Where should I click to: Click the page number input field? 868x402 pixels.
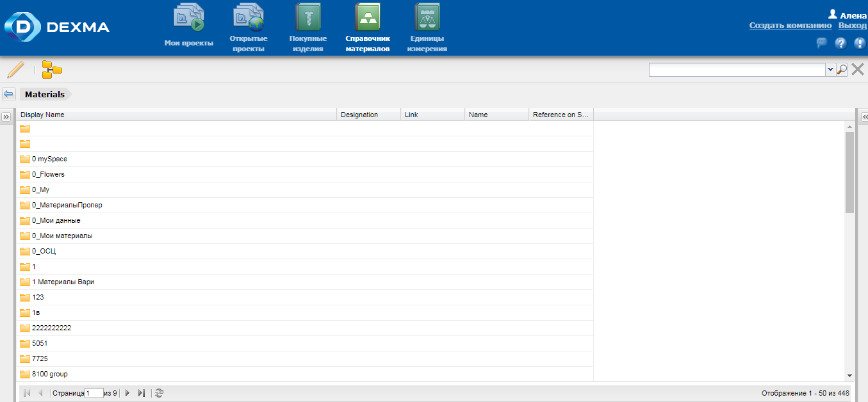pyautogui.click(x=94, y=393)
